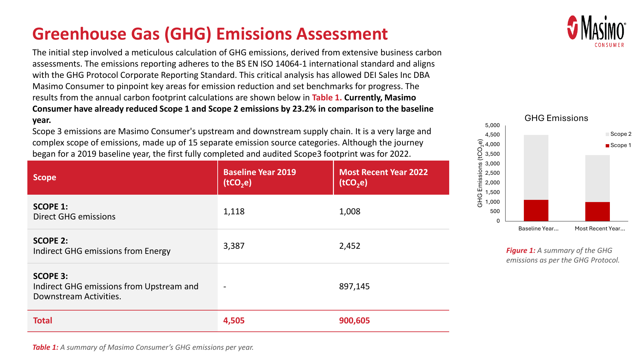644x362 pixels.
Task: Click the 'Scope' table header cell
Action: (122, 178)
